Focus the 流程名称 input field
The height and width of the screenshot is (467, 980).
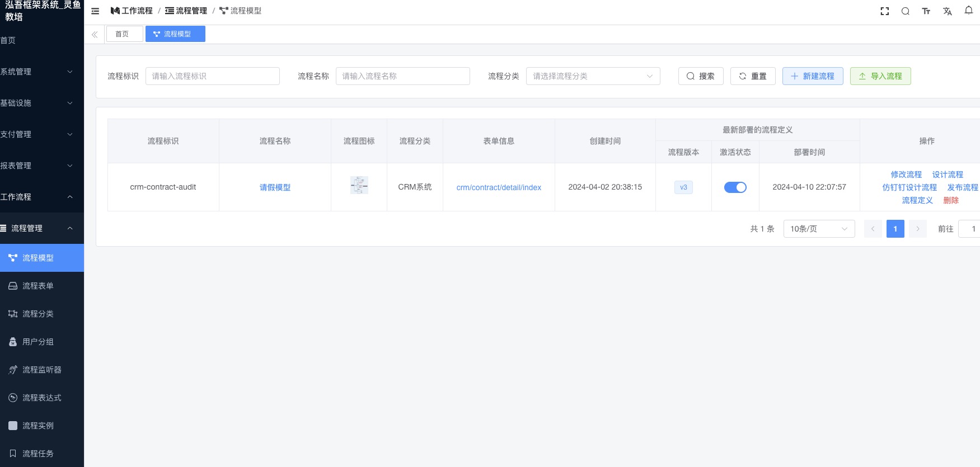[x=403, y=76]
